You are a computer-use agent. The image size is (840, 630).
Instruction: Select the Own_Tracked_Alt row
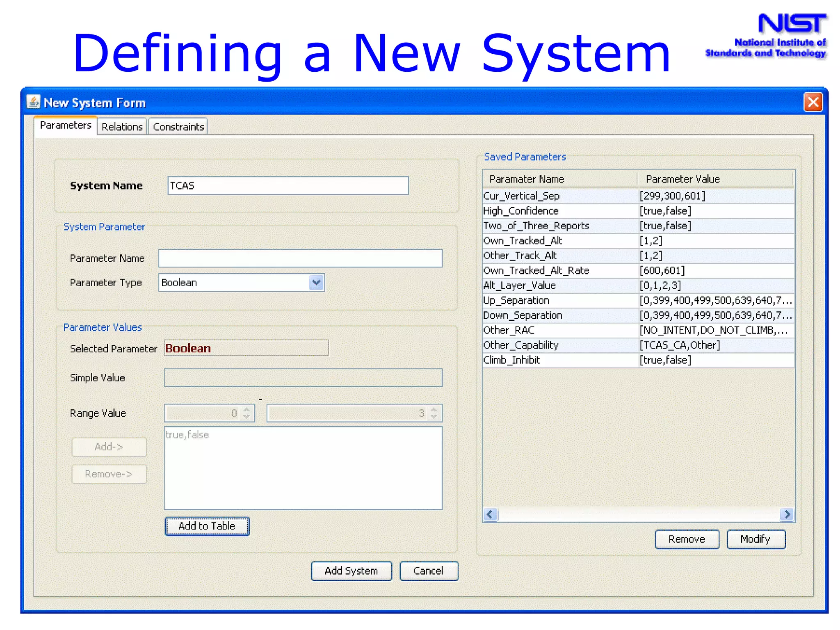(x=639, y=241)
